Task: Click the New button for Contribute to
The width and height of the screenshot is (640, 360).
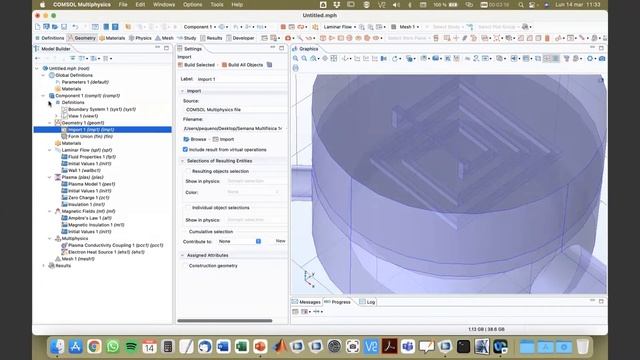Action: coord(280,241)
